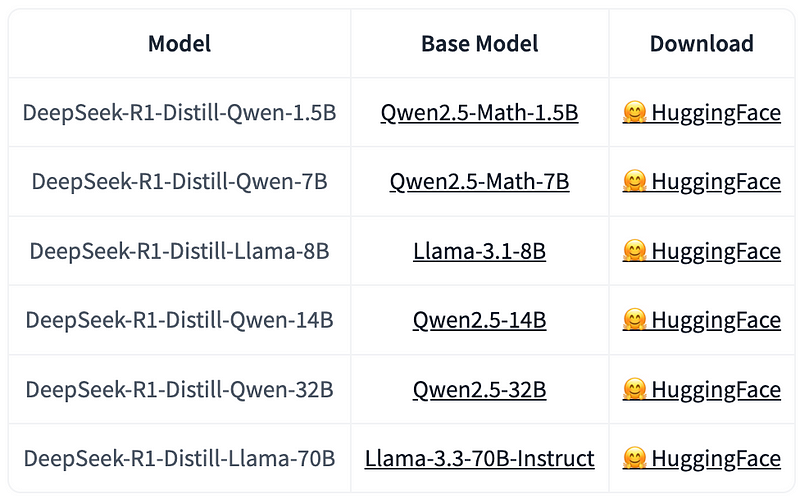Screen dimensions: 800x498
Task: Click the DeepSeek-R1-Distill-Llama-70B model name
Action: [x=180, y=459]
